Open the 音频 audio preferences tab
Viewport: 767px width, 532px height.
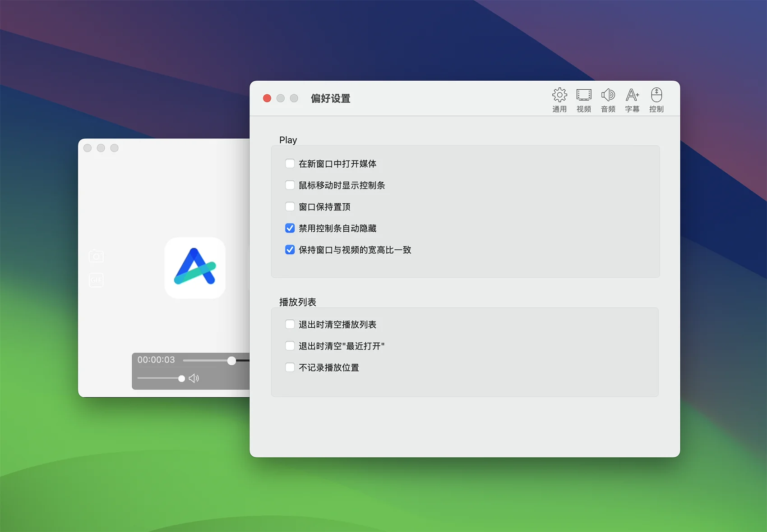point(608,100)
